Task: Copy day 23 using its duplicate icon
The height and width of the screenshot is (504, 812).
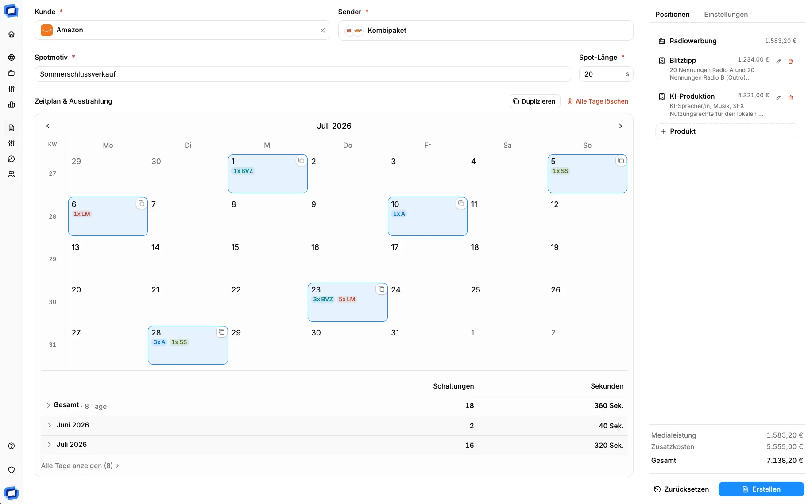Action: point(381,289)
